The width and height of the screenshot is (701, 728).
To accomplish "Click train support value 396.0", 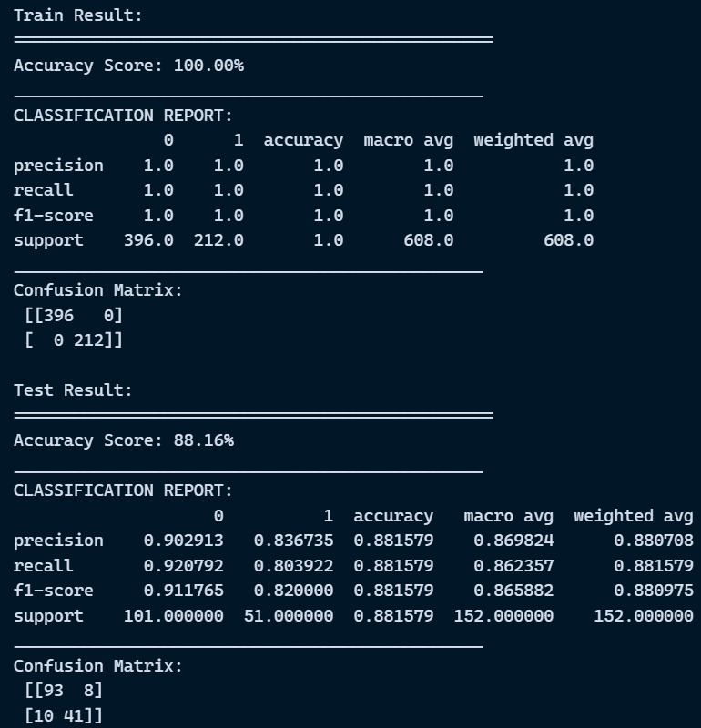I will (148, 240).
